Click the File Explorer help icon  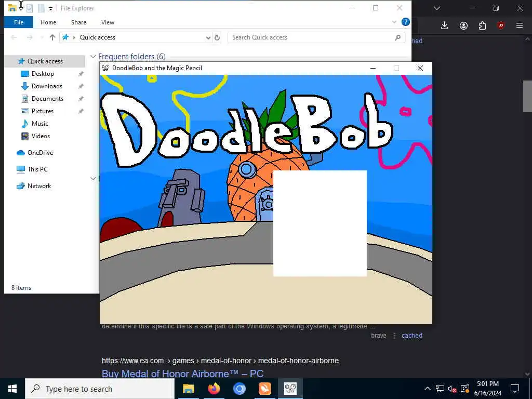(405, 22)
